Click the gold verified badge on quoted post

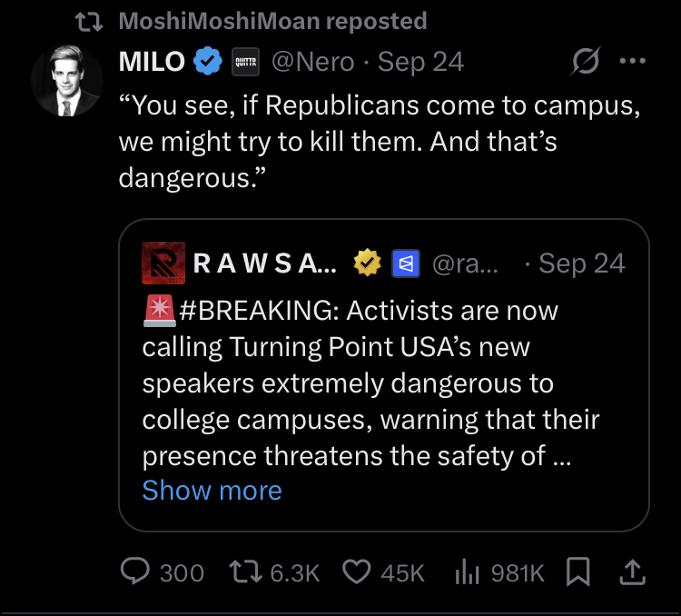pyautogui.click(x=368, y=263)
